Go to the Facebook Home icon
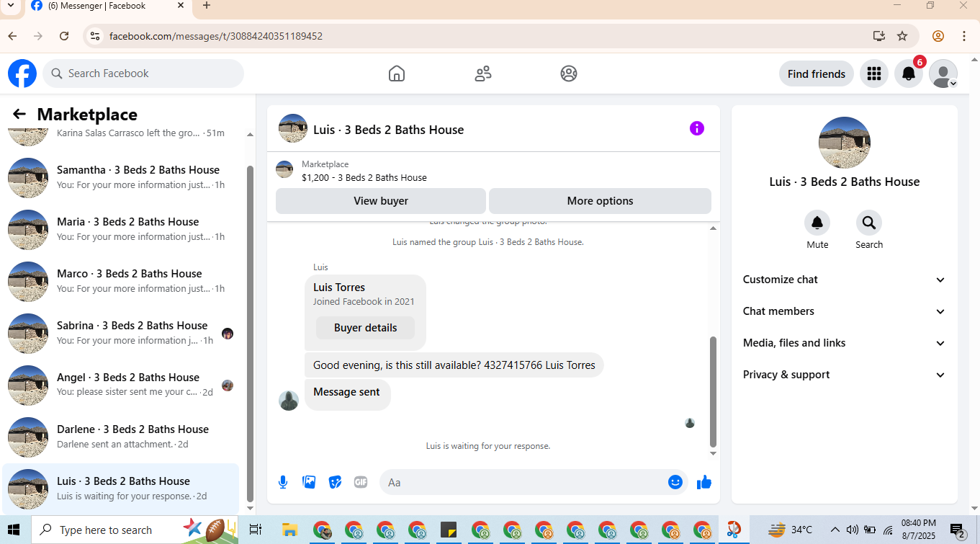This screenshot has height=544, width=980. pyautogui.click(x=397, y=73)
